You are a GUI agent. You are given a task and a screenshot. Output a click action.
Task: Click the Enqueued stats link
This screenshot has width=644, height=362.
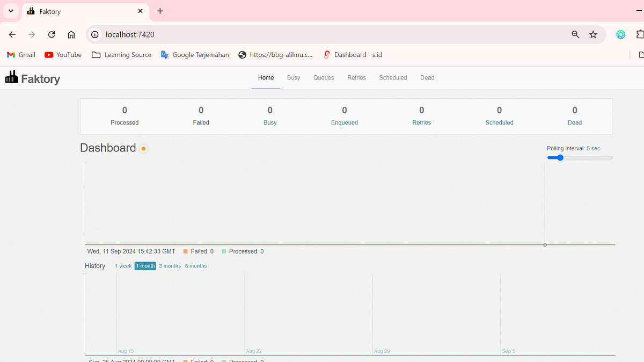[345, 122]
